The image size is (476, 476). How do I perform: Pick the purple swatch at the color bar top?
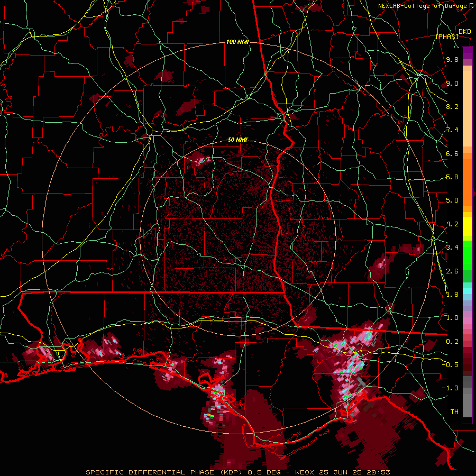pyautogui.click(x=467, y=53)
